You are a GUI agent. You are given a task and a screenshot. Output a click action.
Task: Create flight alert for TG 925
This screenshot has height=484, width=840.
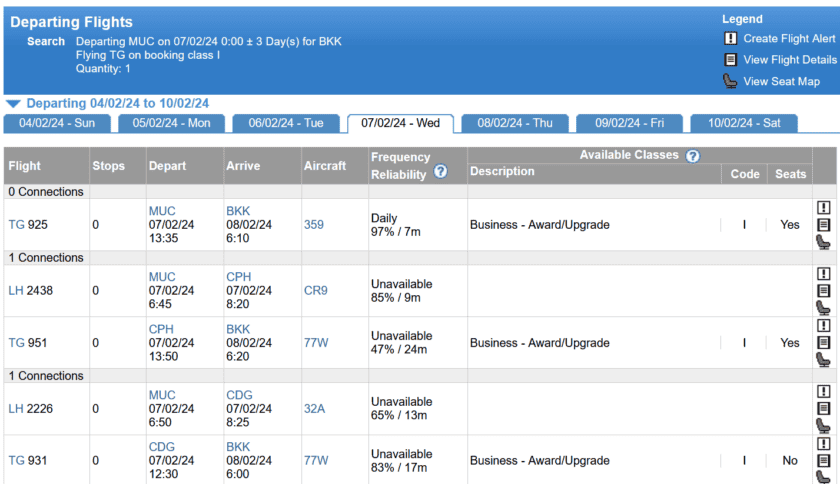824,208
